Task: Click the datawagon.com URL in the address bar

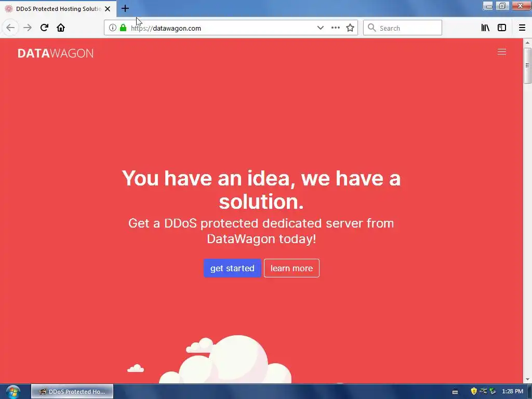Action: coord(166,28)
